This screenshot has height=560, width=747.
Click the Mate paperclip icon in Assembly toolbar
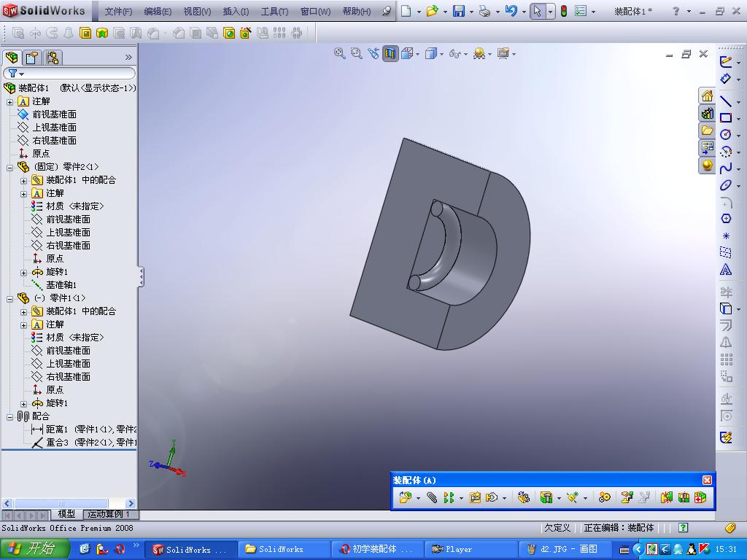coord(431,497)
